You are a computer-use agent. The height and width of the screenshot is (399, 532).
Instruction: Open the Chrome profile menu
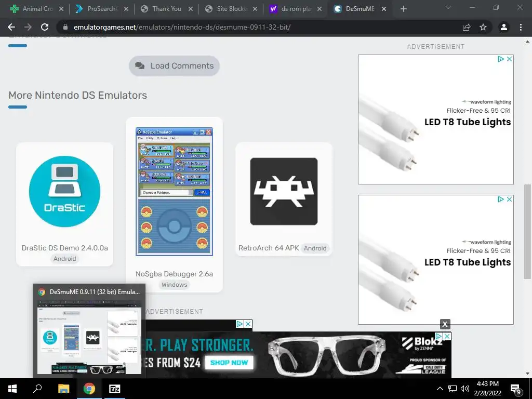click(x=504, y=27)
